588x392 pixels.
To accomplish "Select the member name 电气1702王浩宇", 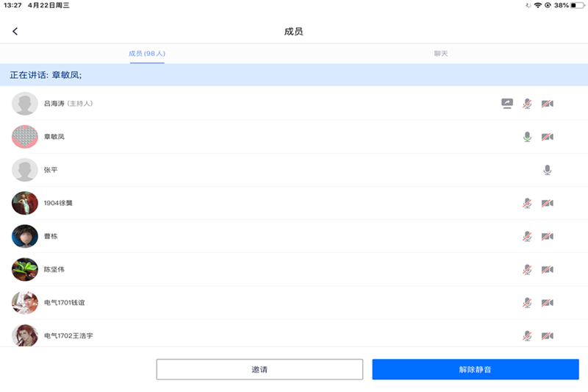I will pyautogui.click(x=68, y=335).
